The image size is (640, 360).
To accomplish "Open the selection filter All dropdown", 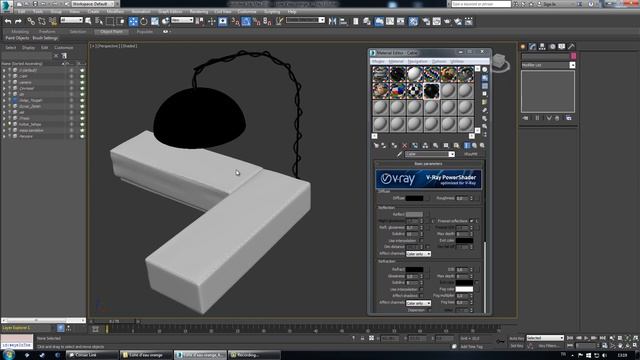I will [x=71, y=20].
